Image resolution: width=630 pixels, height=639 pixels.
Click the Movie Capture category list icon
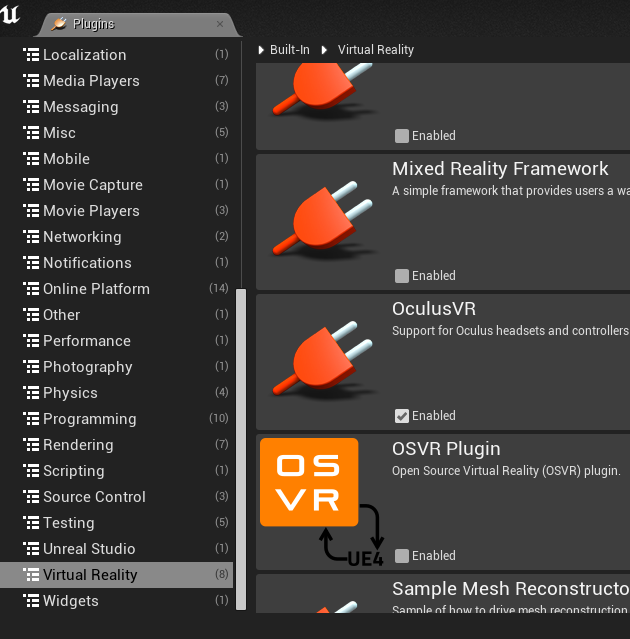31,185
